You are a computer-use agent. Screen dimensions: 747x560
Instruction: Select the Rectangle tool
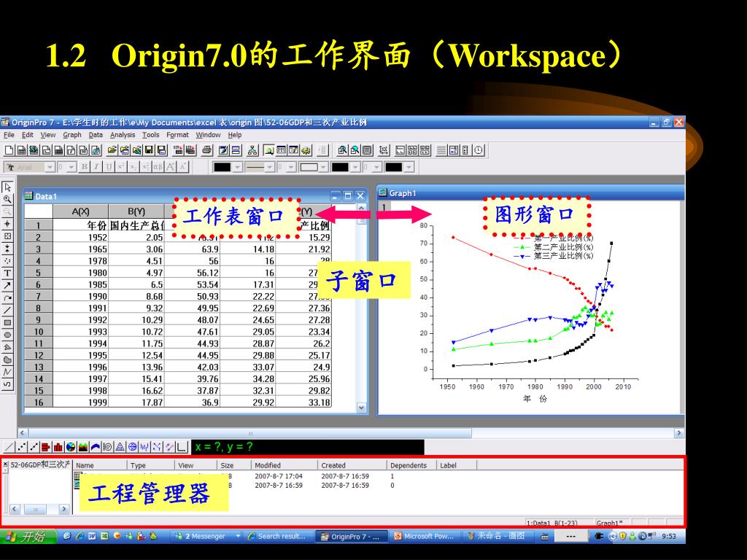coord(7,323)
